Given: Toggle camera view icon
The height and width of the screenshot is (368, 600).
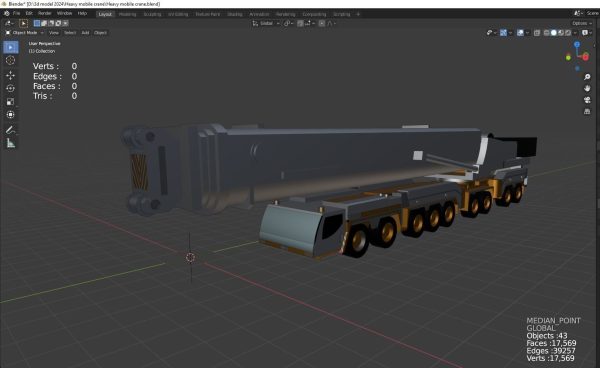Looking at the screenshot, I should [x=587, y=100].
